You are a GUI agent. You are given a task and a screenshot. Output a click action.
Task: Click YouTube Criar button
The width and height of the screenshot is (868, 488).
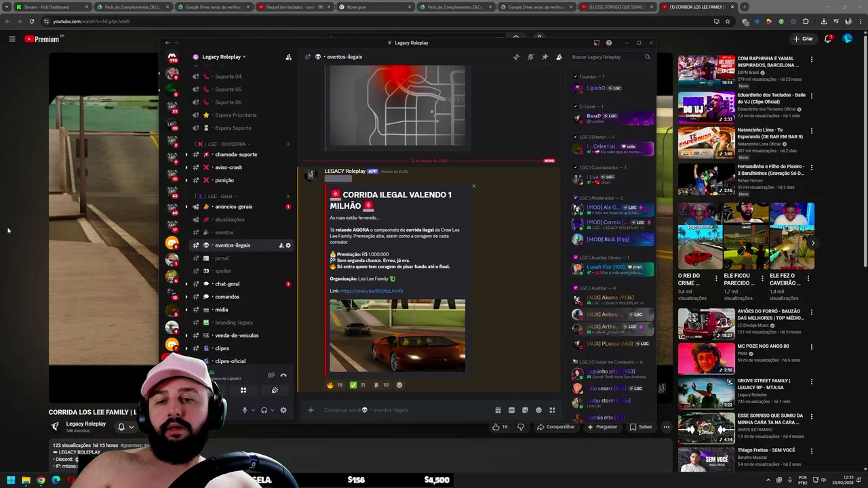(x=803, y=39)
